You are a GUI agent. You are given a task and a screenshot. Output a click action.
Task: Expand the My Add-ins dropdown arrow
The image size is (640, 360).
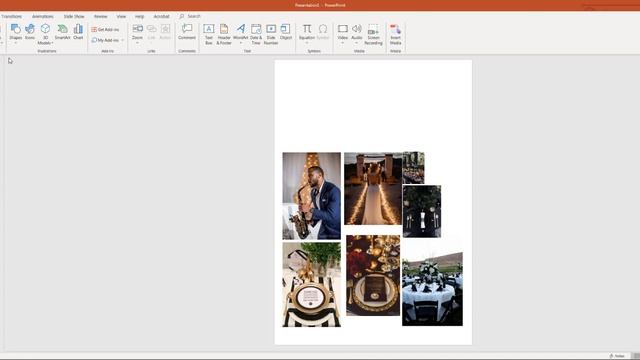(x=122, y=40)
